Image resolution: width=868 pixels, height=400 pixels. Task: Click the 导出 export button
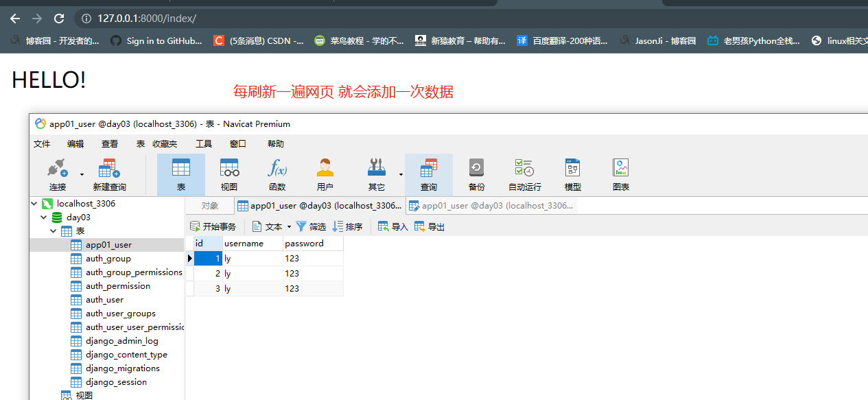[430, 226]
